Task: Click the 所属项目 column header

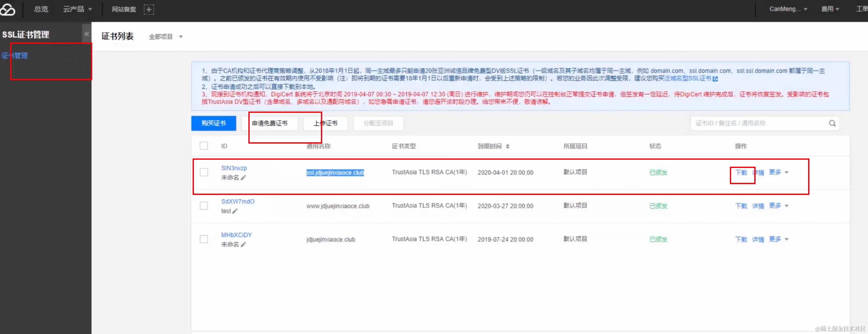Action: 575,146
